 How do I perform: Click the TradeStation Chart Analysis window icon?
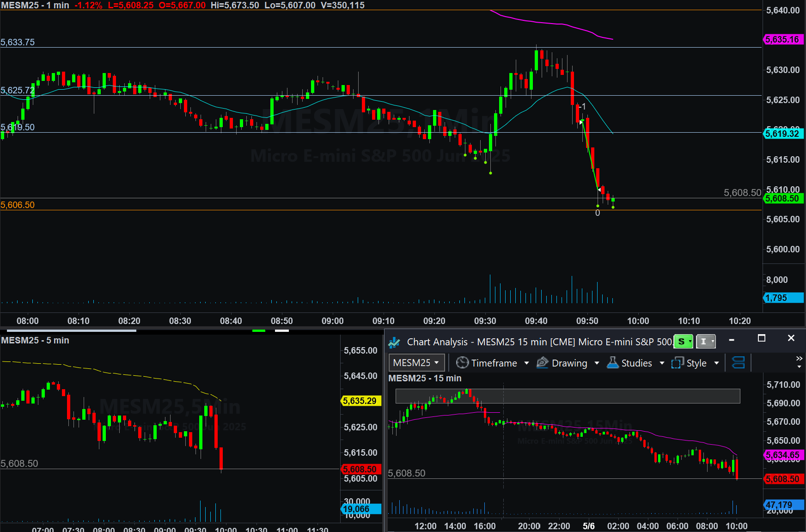coord(394,342)
